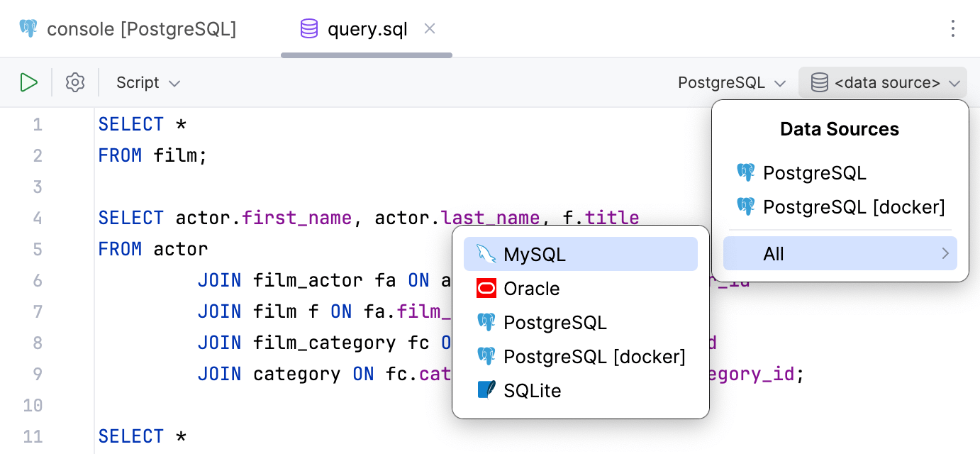The width and height of the screenshot is (980, 454).
Task: Click the SQLite icon in the popup
Action: (x=485, y=390)
